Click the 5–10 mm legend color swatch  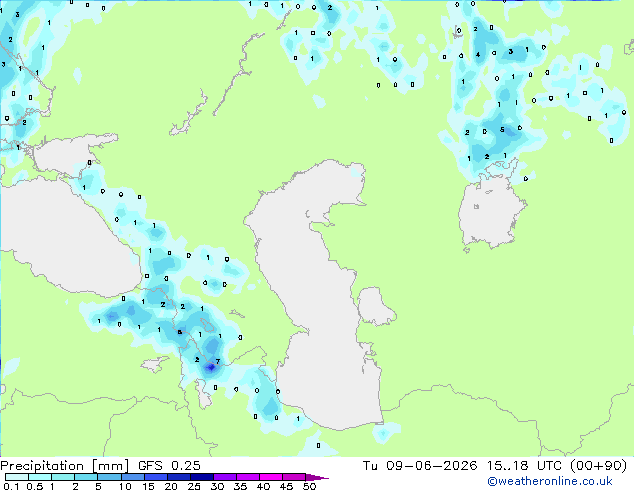109,477
